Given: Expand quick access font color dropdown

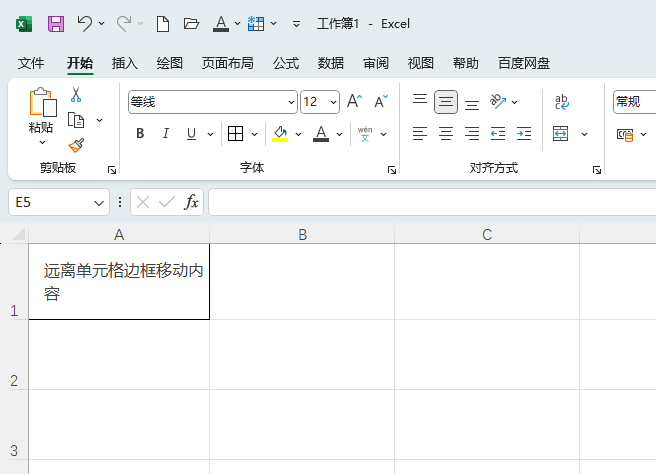Looking at the screenshot, I should 238,24.
